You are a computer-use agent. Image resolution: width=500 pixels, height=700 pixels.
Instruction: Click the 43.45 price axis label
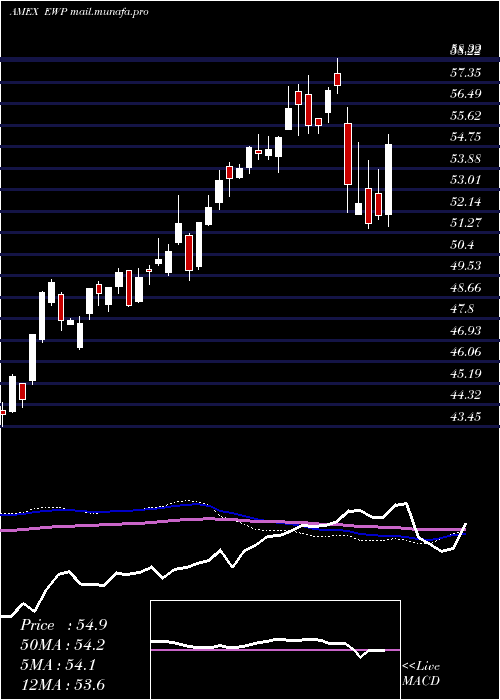click(x=466, y=417)
